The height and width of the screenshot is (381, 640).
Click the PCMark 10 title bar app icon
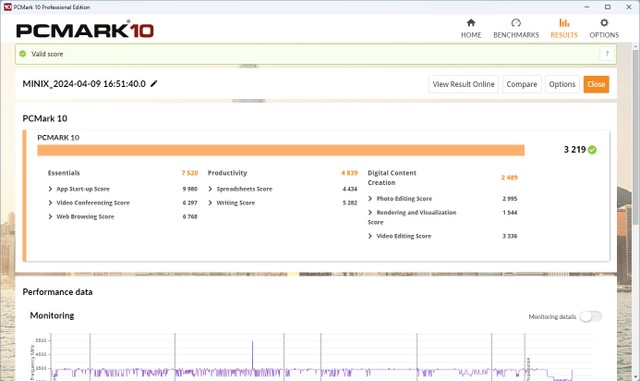coord(7,7)
